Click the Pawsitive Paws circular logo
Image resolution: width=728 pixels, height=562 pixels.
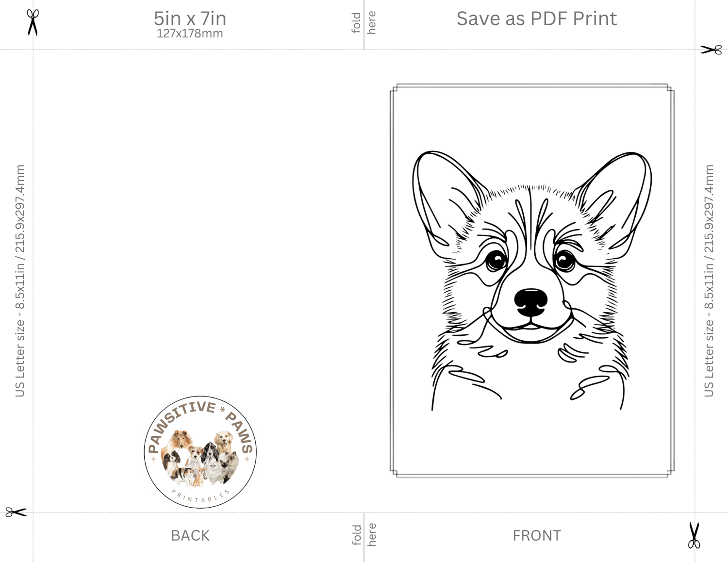point(200,452)
